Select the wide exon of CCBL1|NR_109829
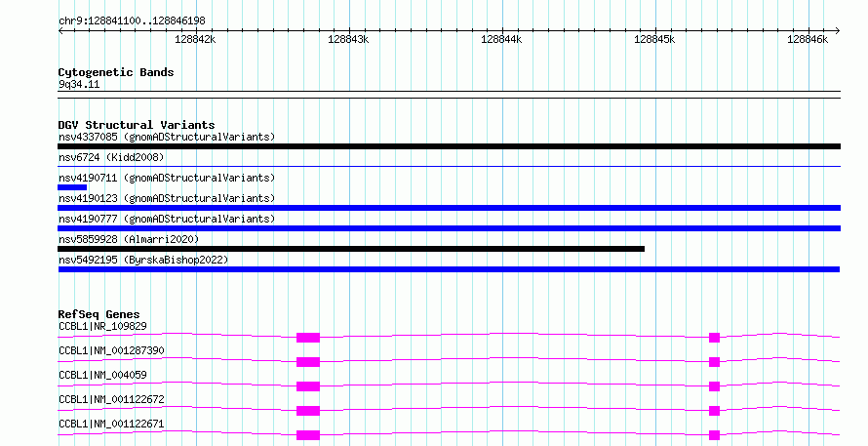The width and height of the screenshot is (868, 446). [308, 338]
